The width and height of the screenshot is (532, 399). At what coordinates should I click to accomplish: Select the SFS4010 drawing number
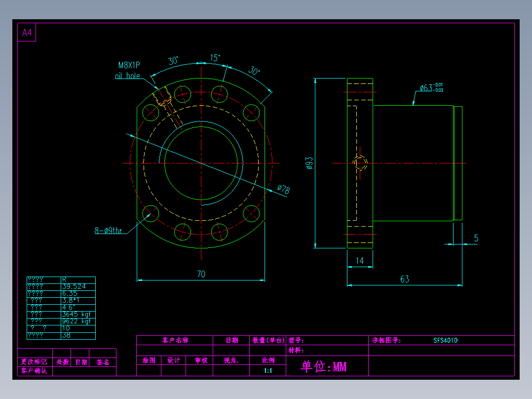pos(446,340)
